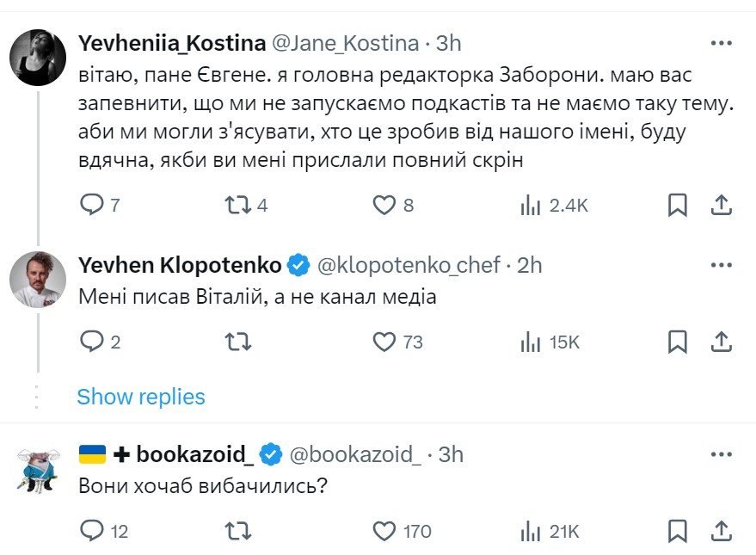This screenshot has width=756, height=555.
Task: View analytics for Yevheniia_Kostina's tweet
Action: coord(532,205)
